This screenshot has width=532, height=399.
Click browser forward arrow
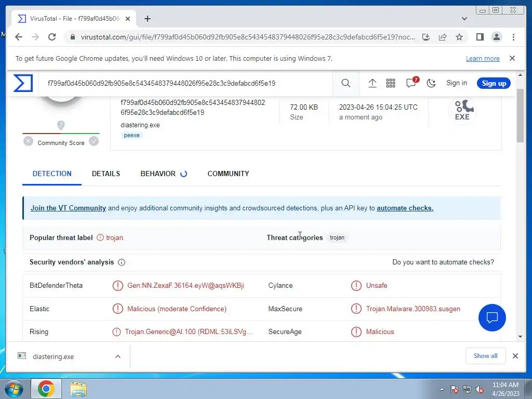[x=35, y=37]
